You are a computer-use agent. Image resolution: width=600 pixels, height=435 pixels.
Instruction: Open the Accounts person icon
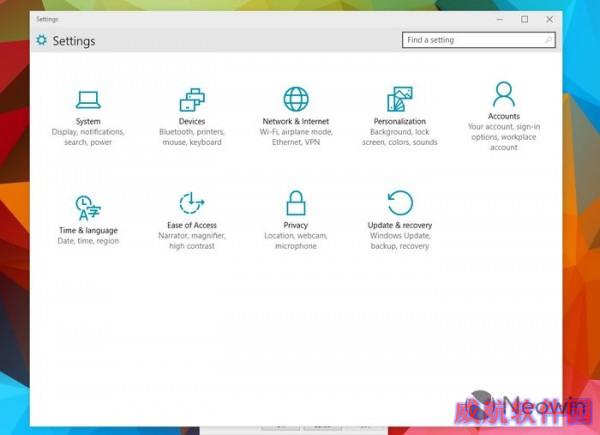pyautogui.click(x=504, y=94)
